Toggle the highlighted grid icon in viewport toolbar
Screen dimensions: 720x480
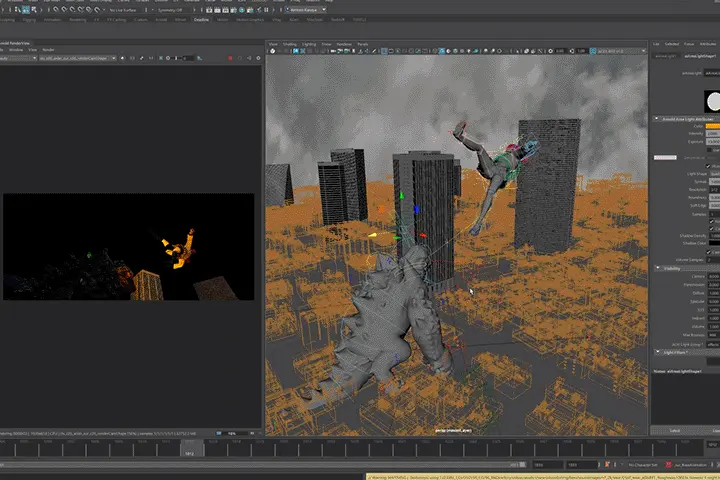click(384, 51)
